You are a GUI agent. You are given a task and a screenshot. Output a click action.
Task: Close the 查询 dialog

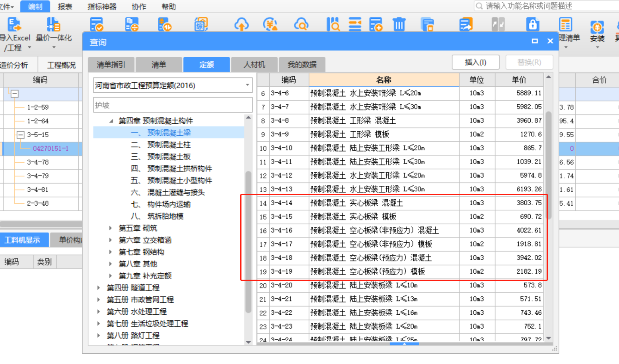point(550,41)
